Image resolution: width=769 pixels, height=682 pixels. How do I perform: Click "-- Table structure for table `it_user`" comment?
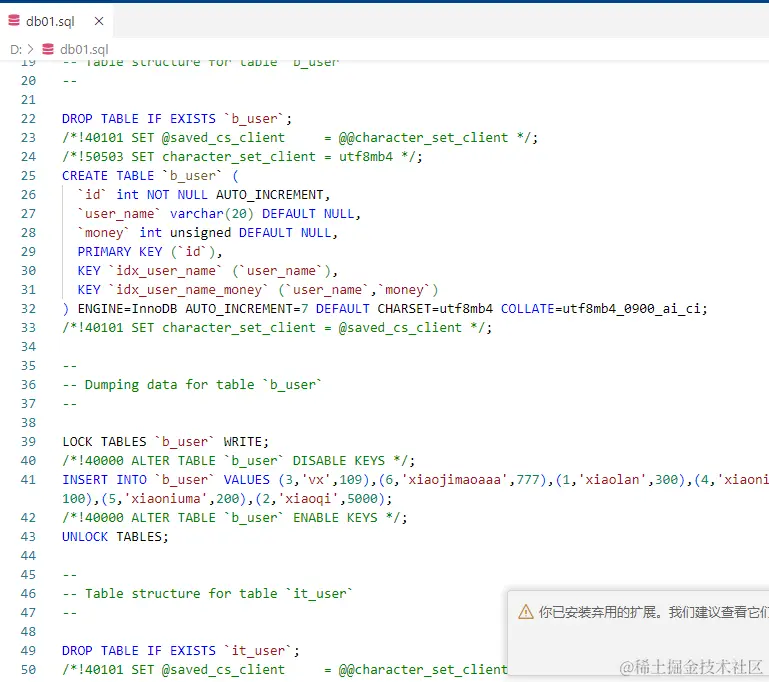click(207, 594)
